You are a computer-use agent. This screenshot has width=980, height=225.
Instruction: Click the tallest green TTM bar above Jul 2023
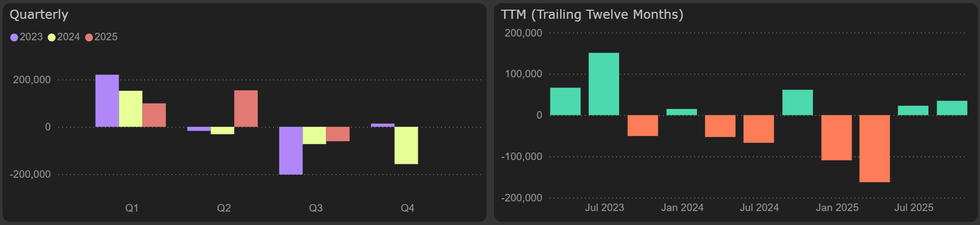pos(604,84)
